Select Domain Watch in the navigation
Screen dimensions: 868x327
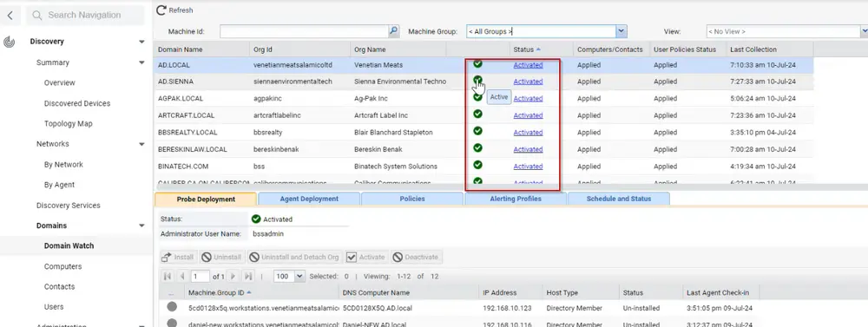click(x=69, y=246)
